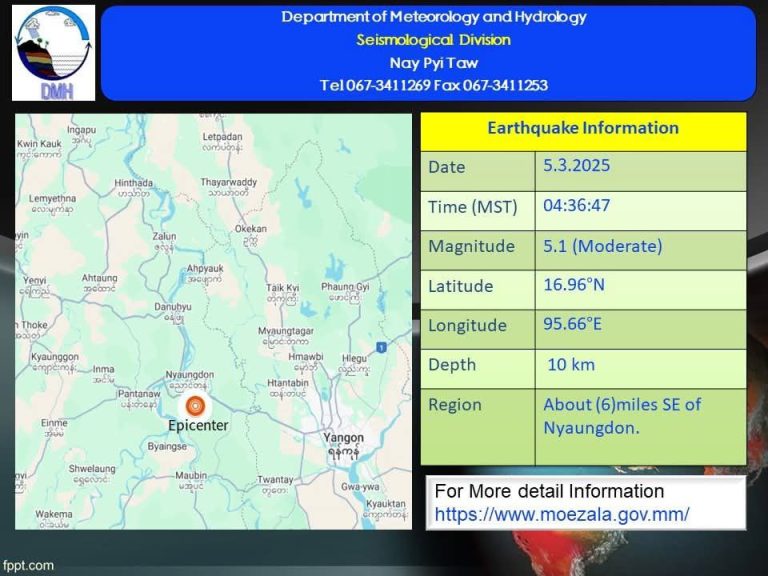
Task: Click the orange epicenter marker on the map
Action: click(x=197, y=406)
